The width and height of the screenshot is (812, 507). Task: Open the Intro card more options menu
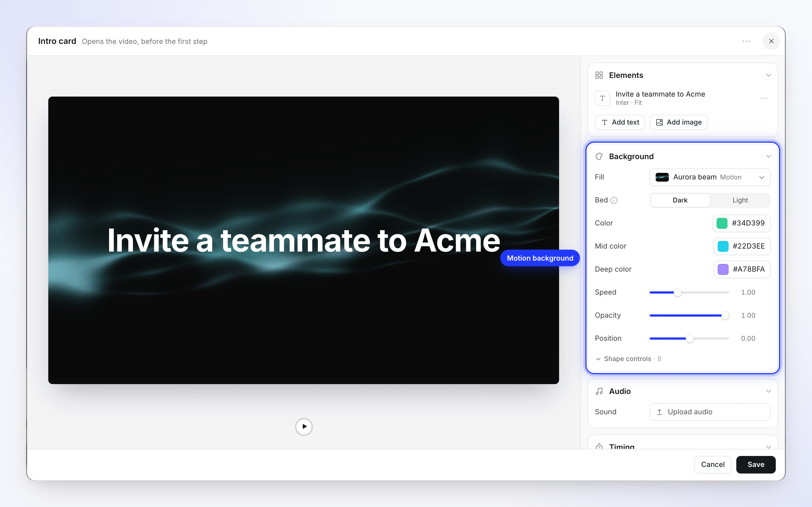746,41
